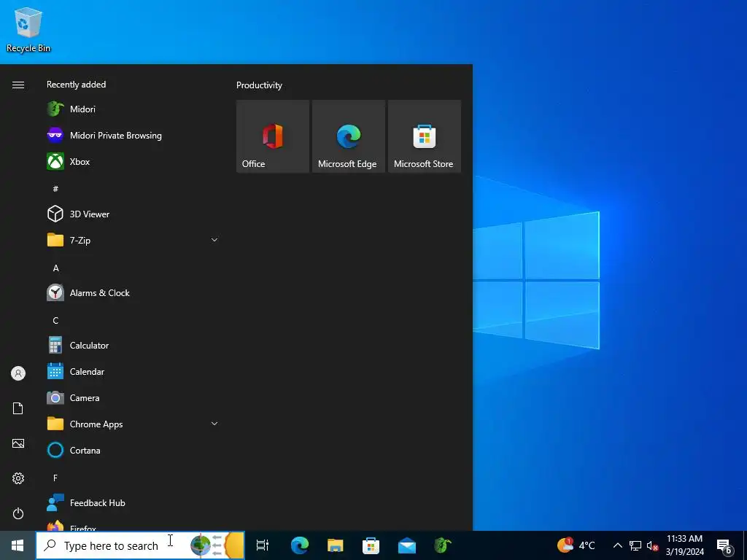The image size is (747, 560).
Task: Select Recycle Bin on desktop
Action: [28, 30]
